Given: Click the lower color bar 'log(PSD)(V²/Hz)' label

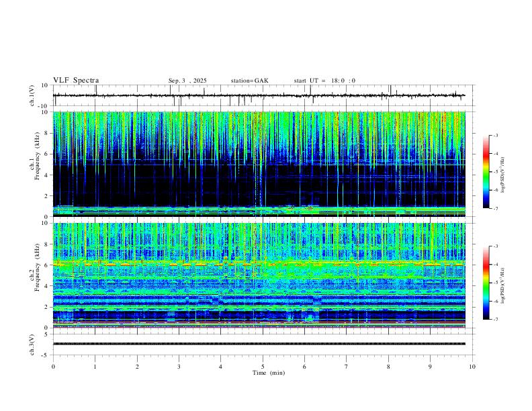Looking at the screenshot, I should click(503, 285).
